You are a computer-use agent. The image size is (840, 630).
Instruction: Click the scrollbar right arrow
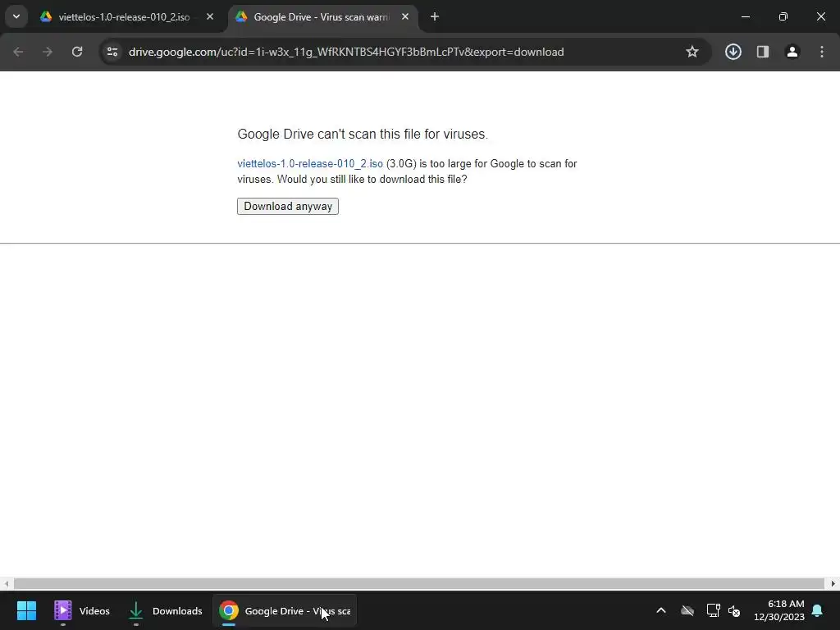click(x=833, y=583)
